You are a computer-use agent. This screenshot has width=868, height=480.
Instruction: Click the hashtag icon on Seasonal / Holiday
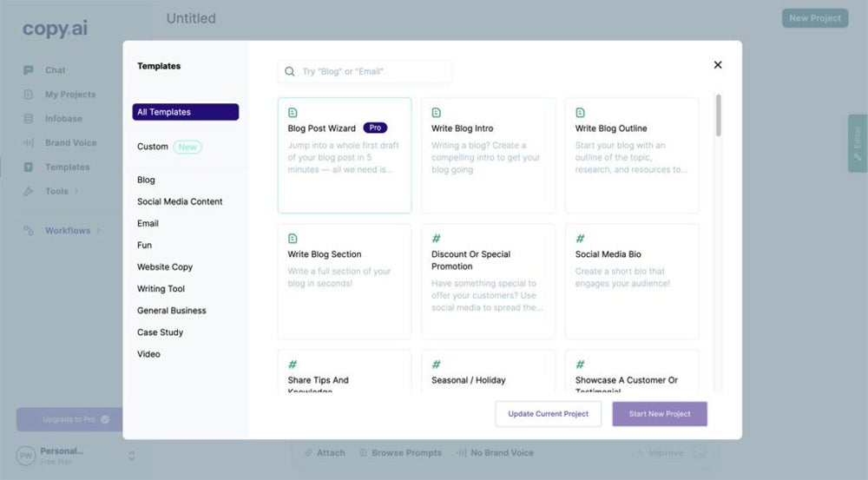[x=437, y=365]
